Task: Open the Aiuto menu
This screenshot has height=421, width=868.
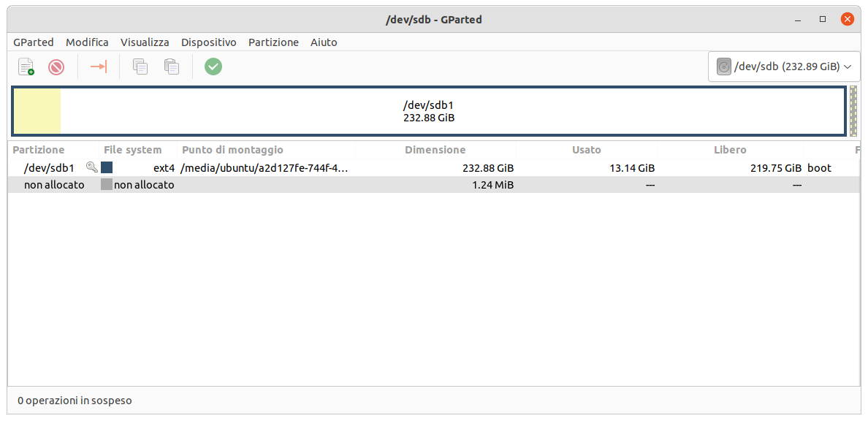Action: (x=324, y=42)
